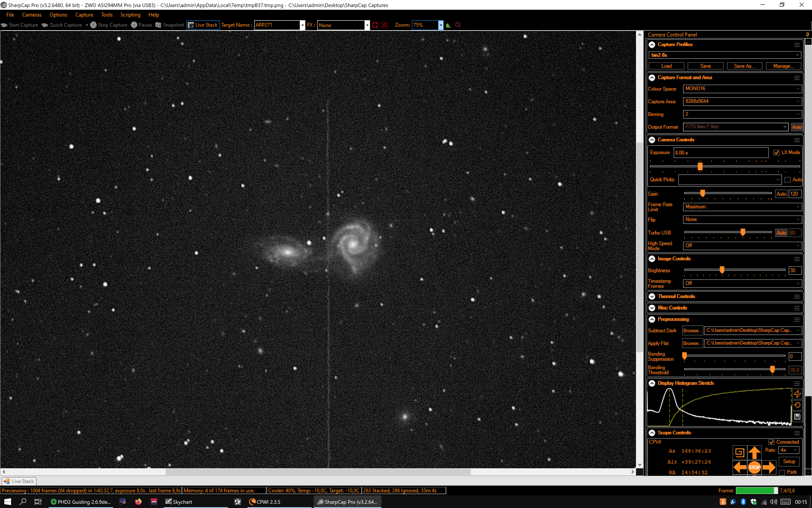The height and width of the screenshot is (508, 812).
Task: Open the Zoom level dropdown
Action: tap(440, 25)
